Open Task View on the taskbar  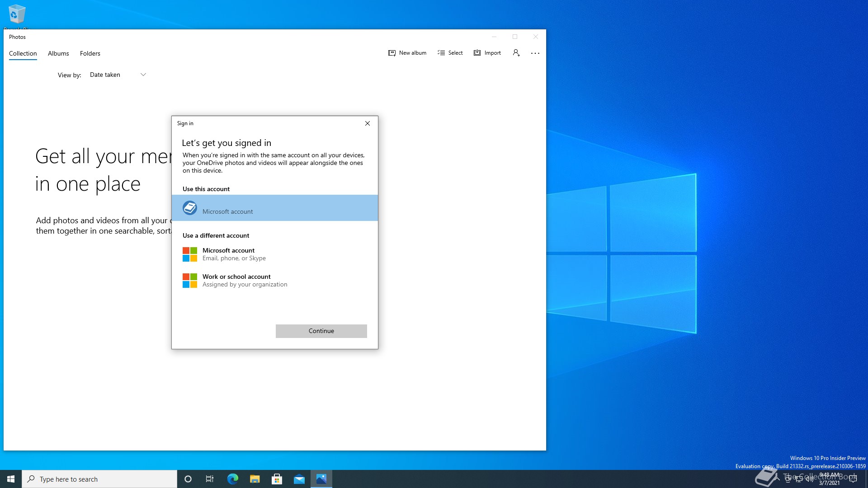coord(210,479)
